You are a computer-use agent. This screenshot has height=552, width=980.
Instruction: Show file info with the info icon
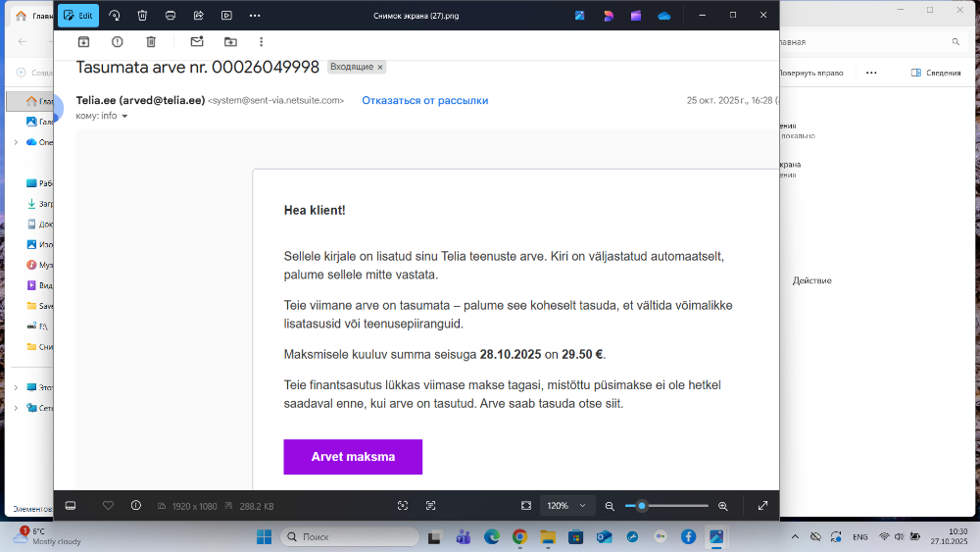coord(135,505)
